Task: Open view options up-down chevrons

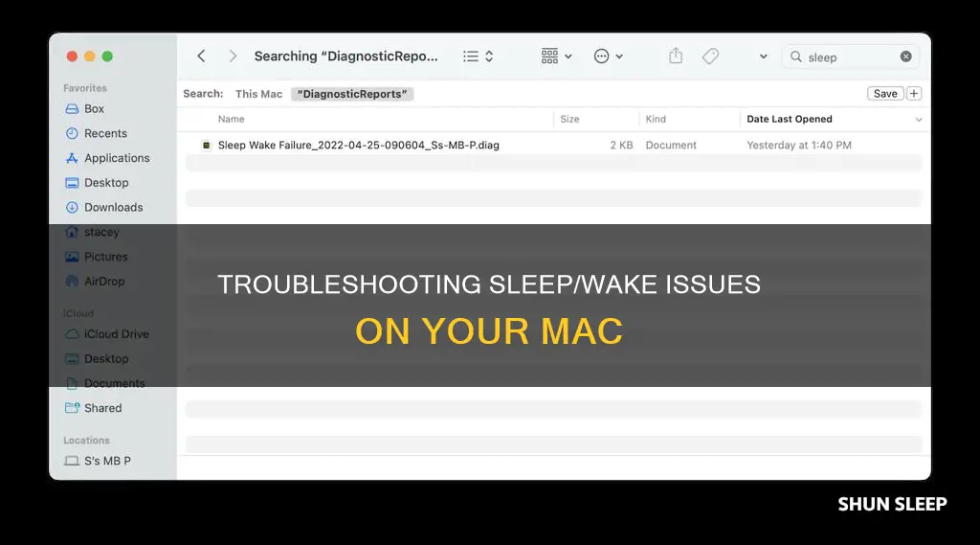Action: 489,57
